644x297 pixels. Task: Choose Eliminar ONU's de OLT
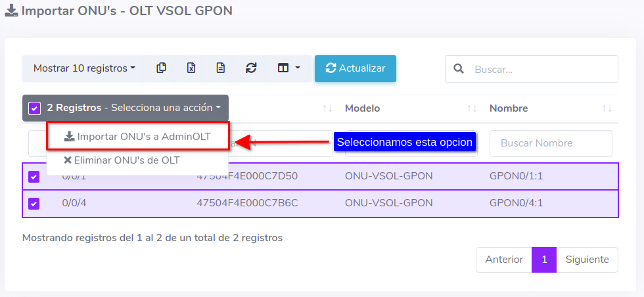click(122, 160)
